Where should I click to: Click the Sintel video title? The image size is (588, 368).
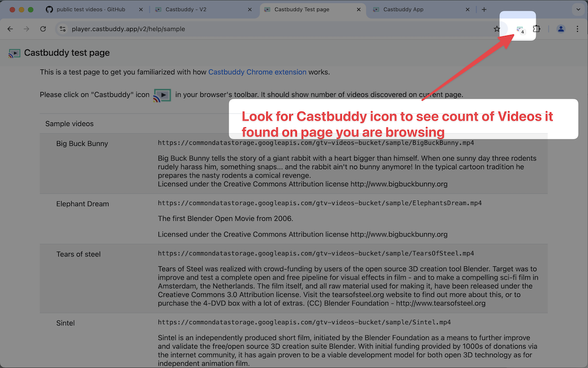(x=66, y=323)
